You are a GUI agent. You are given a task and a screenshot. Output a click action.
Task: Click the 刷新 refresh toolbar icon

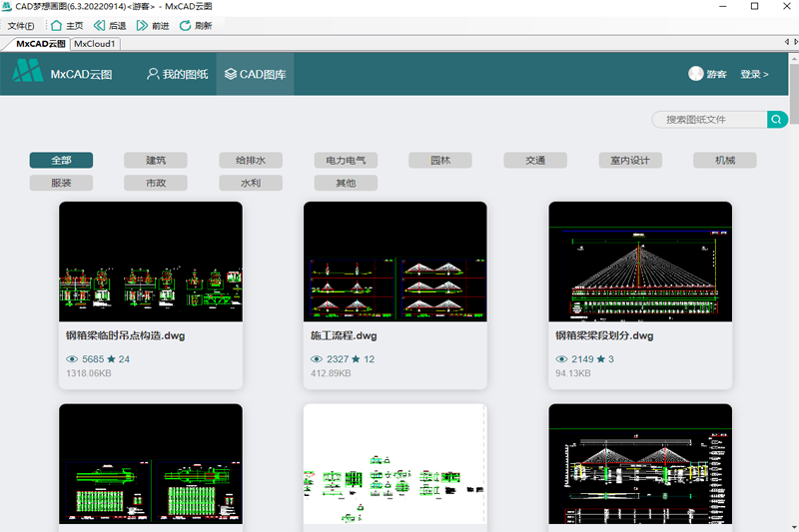[x=185, y=25]
